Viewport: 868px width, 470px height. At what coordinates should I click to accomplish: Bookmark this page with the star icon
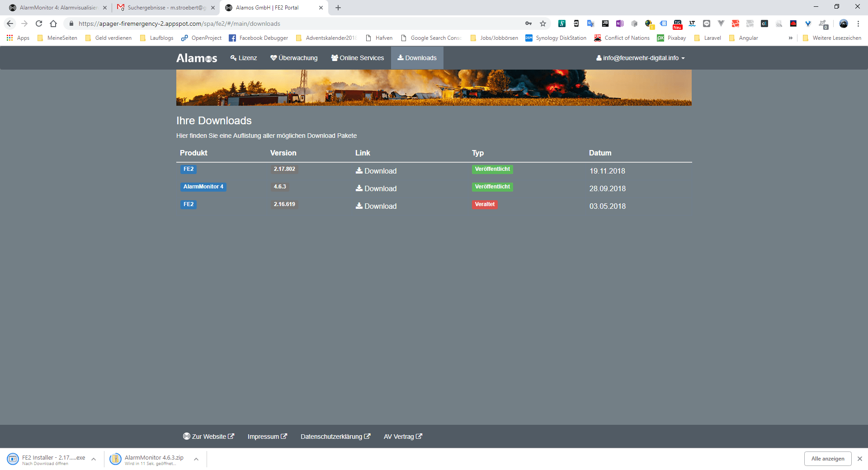pyautogui.click(x=543, y=23)
